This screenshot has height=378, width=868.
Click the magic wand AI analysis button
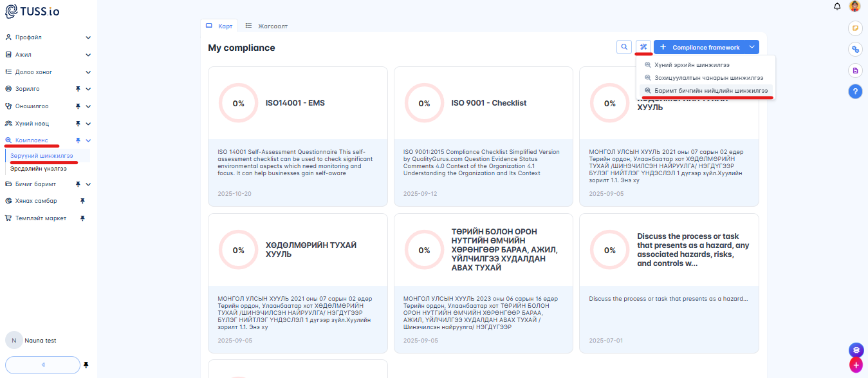(x=643, y=47)
